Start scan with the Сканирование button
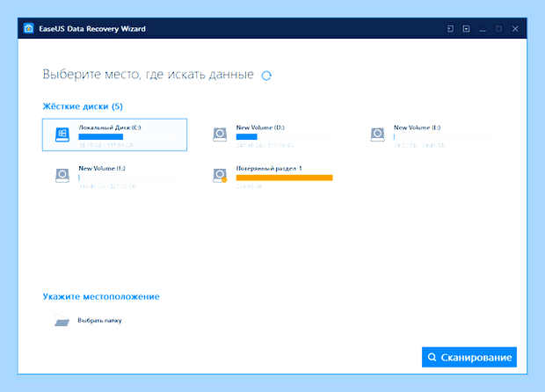The height and width of the screenshot is (392, 545). tap(469, 357)
